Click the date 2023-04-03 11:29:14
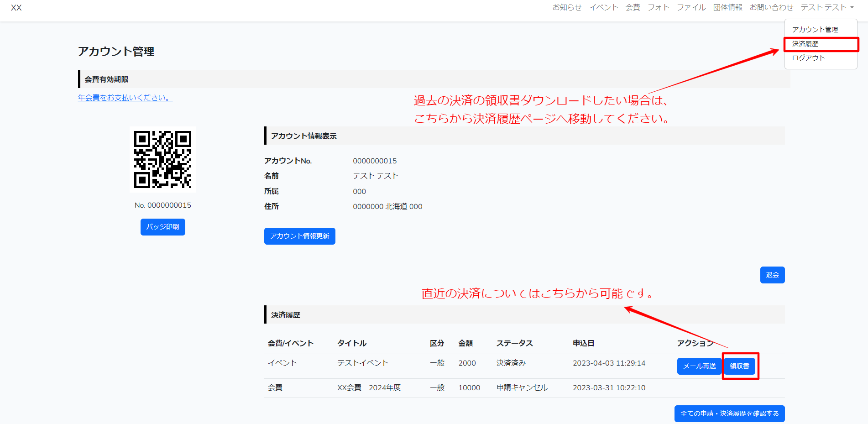This screenshot has width=868, height=424. [x=609, y=363]
